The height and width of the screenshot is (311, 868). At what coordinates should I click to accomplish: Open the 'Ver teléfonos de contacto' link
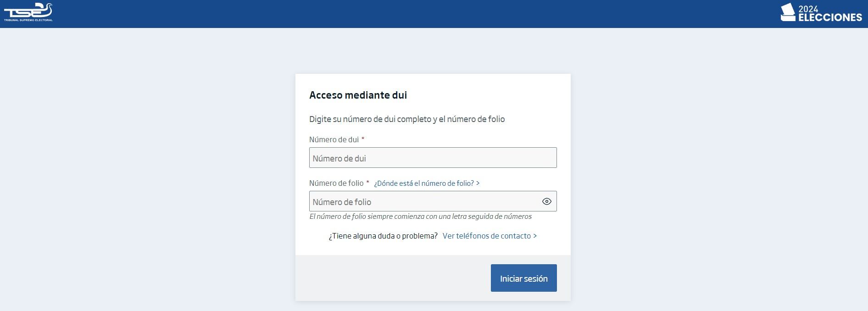[486, 236]
